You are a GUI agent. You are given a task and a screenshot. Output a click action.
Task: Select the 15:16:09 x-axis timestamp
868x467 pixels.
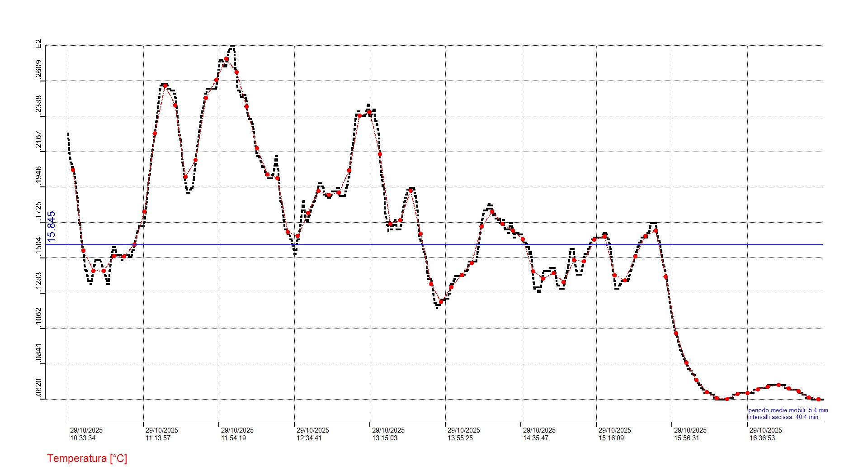pos(611,438)
